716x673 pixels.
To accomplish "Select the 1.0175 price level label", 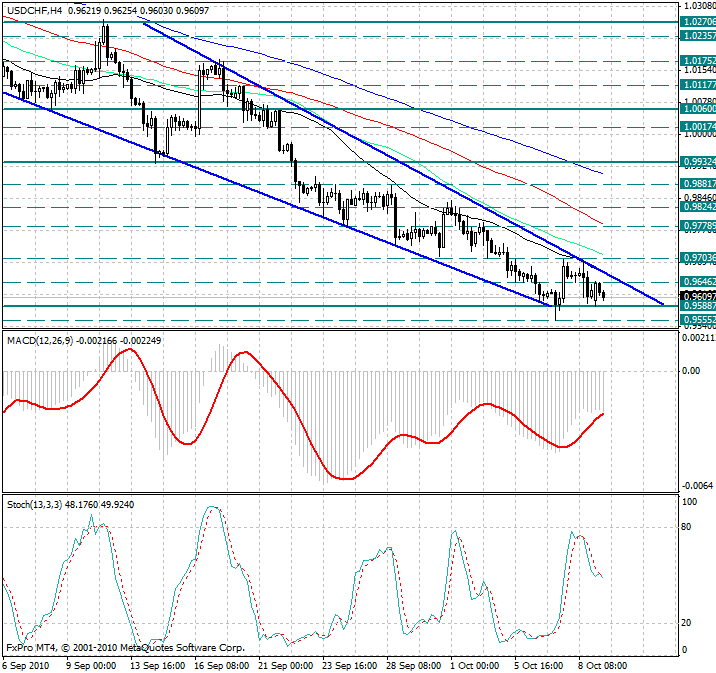I will coord(698,61).
